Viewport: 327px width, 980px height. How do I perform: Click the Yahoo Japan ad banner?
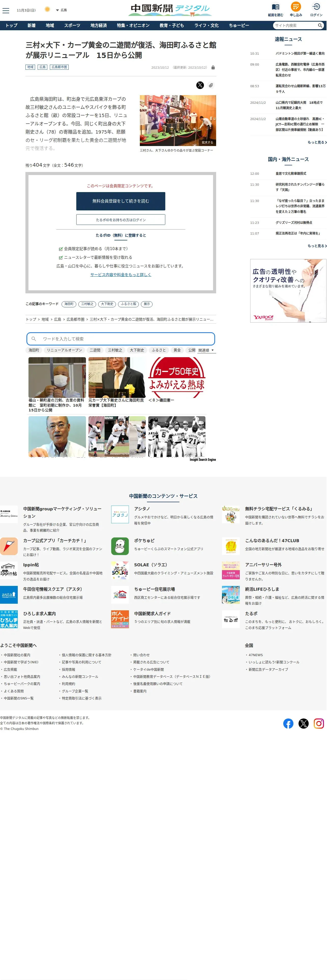(x=288, y=291)
